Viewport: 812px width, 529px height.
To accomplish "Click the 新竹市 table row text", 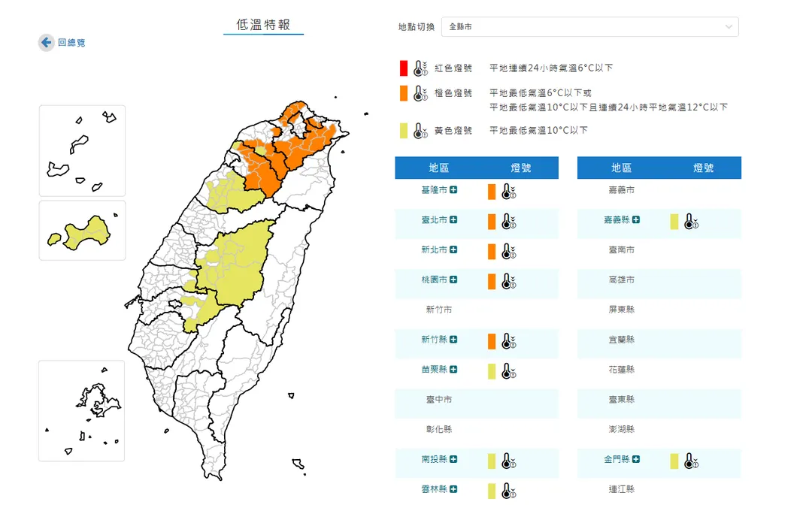I will pos(438,310).
